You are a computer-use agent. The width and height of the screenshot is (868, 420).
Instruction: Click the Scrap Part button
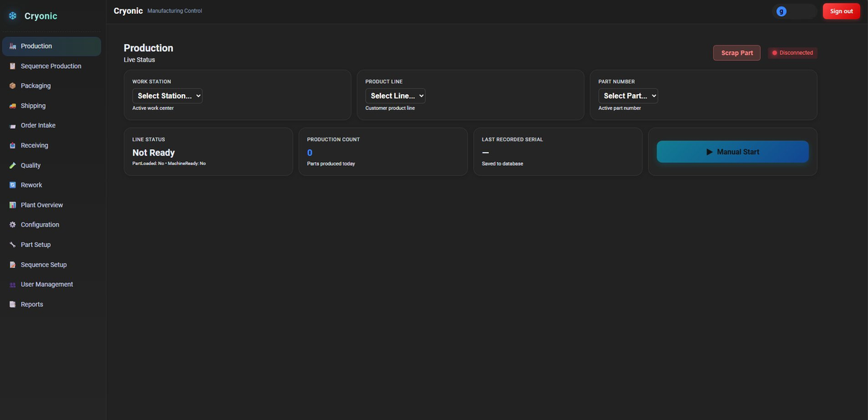click(736, 51)
